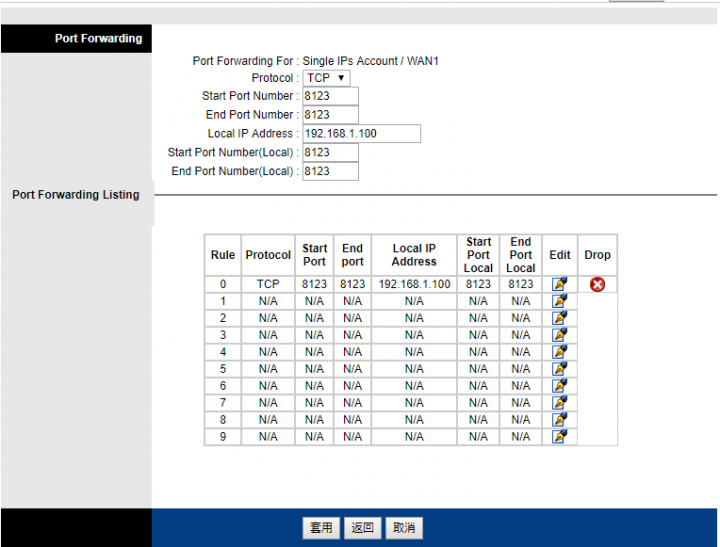Click the End port column header
The image size is (720, 547).
tap(353, 255)
